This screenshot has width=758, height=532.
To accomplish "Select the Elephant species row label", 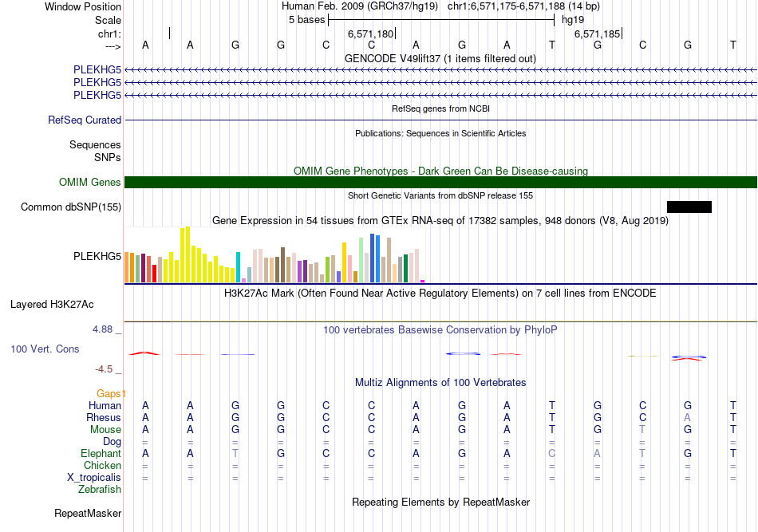I will pos(101,454).
